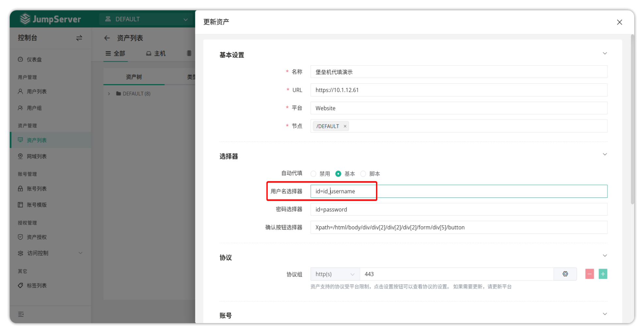The width and height of the screenshot is (644, 330).
Task: Open protocol settings gear icon
Action: [x=565, y=274]
